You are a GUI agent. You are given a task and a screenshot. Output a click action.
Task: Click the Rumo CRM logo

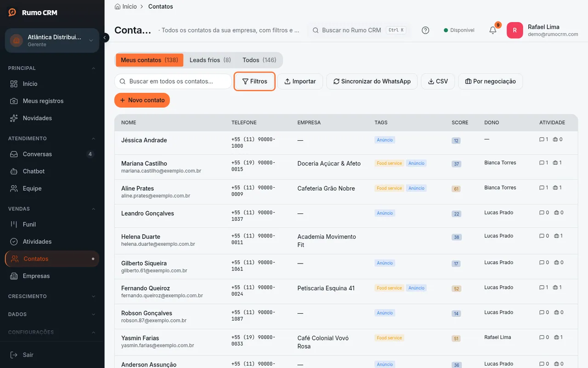click(x=33, y=13)
